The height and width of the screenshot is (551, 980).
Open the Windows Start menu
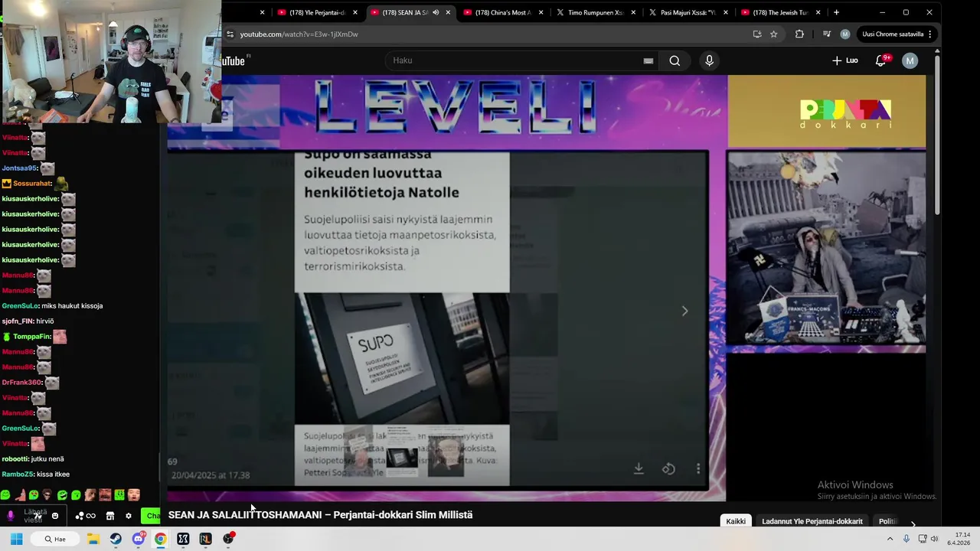click(x=16, y=539)
